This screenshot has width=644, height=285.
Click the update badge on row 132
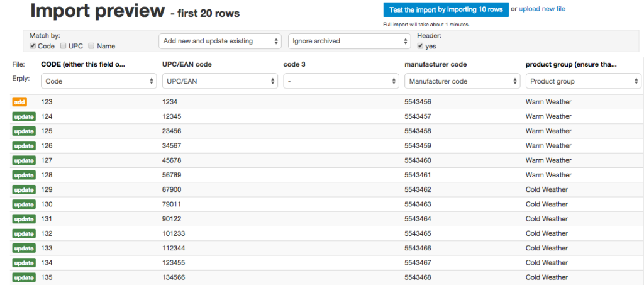click(x=24, y=234)
